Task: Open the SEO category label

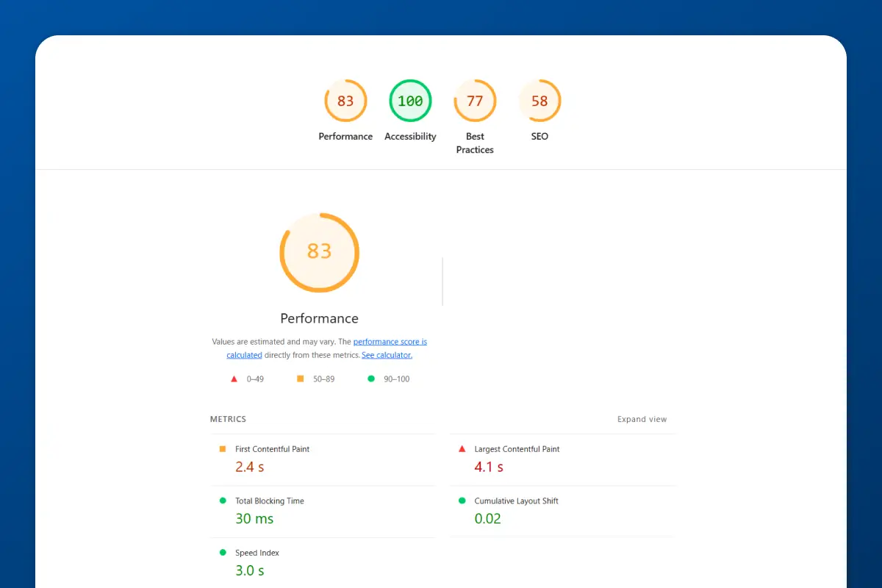Action: [x=539, y=136]
